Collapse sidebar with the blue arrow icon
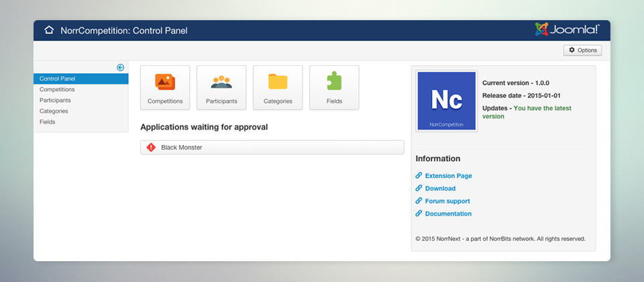 coord(120,67)
